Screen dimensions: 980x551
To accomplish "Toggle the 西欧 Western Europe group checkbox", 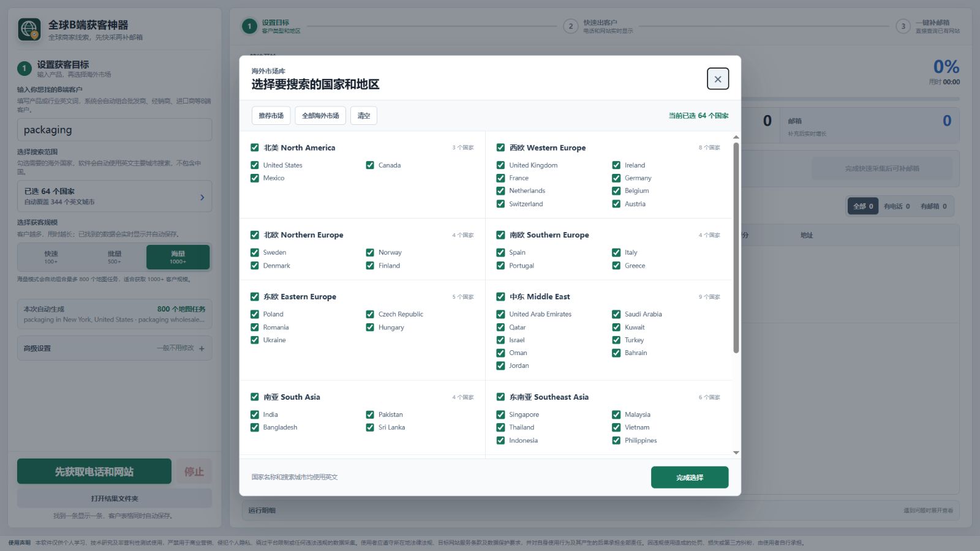I will click(500, 148).
